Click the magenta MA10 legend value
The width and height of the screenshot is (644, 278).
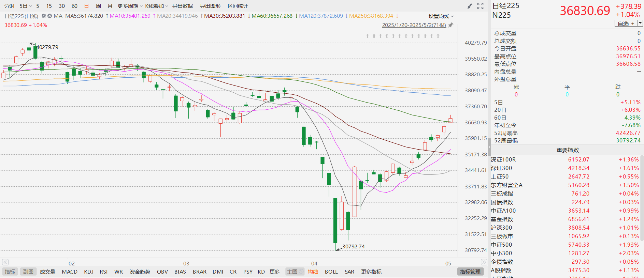coord(130,16)
